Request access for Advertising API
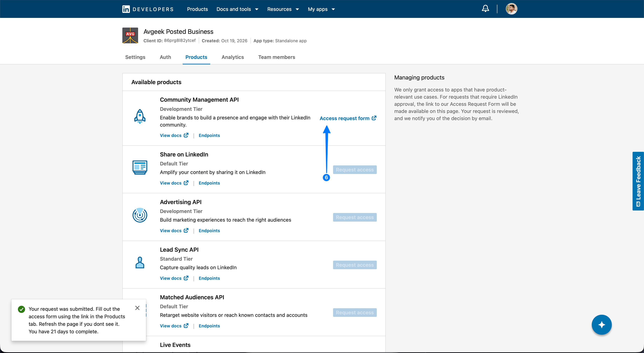This screenshot has width=644, height=353. pos(355,217)
